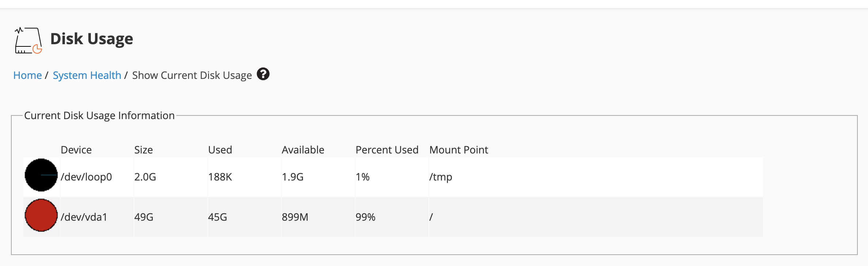
Task: Go to Home breadcrumb link
Action: tap(27, 75)
